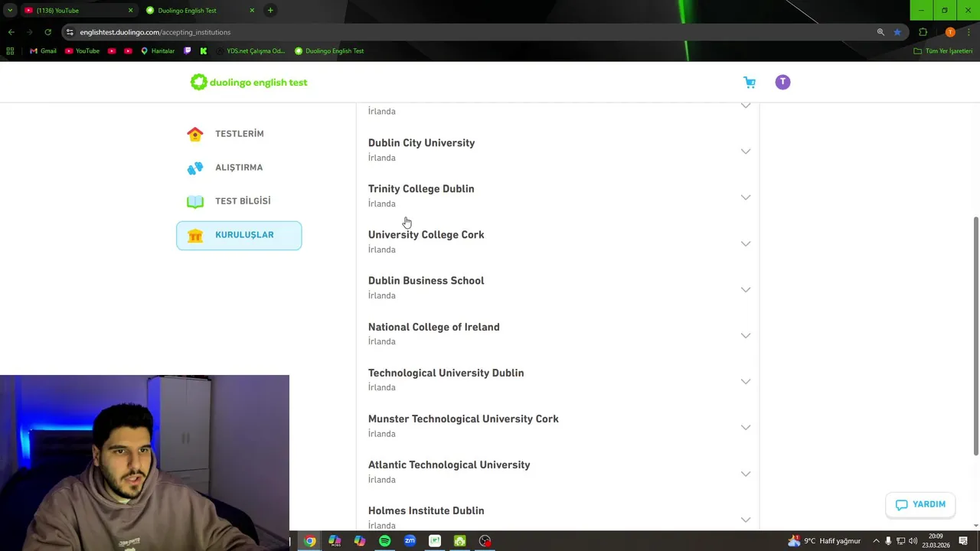Open Zoom from the taskbar
The height and width of the screenshot is (551, 980).
pos(410,541)
